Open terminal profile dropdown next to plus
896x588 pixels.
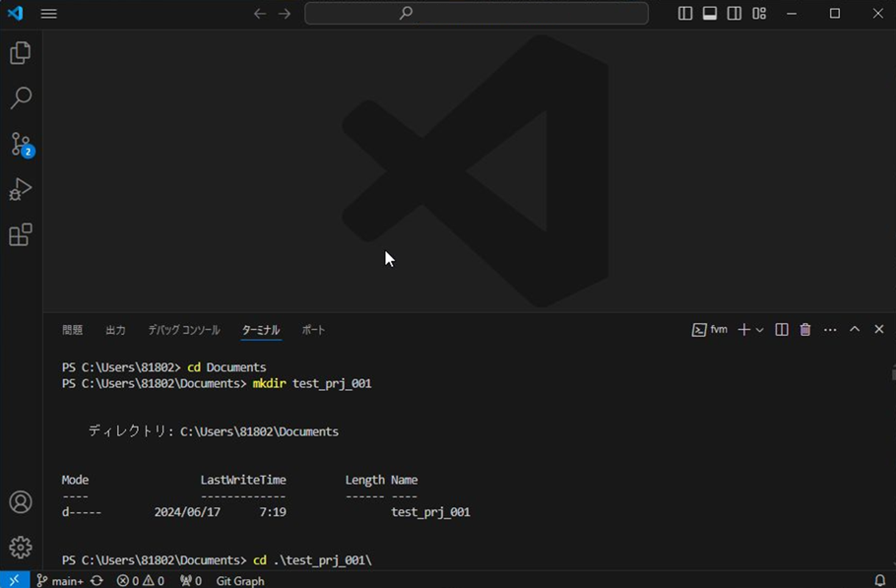pyautogui.click(x=759, y=330)
